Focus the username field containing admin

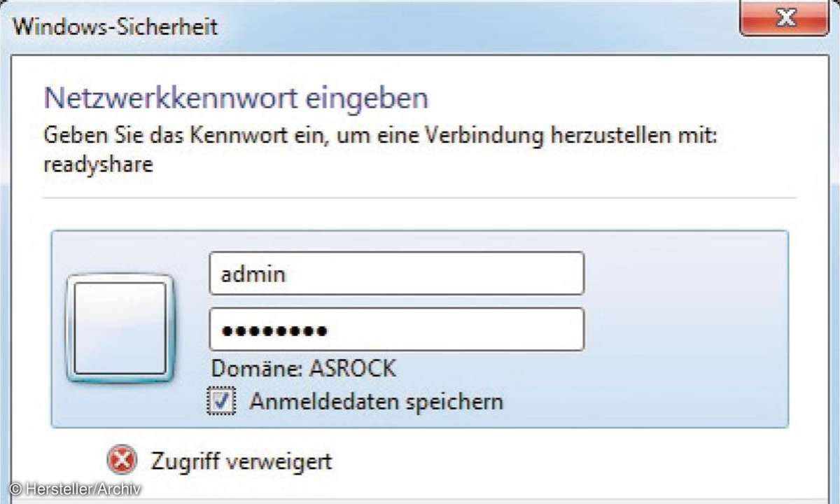tap(396, 273)
